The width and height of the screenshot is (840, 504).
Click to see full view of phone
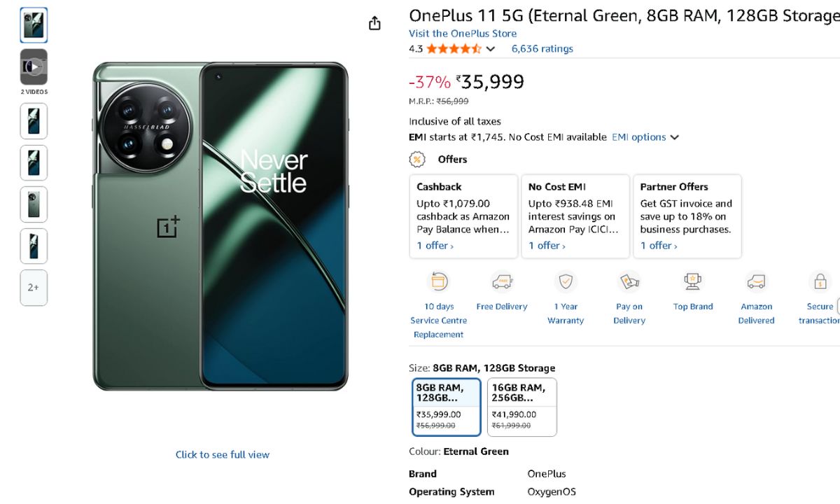click(x=222, y=455)
